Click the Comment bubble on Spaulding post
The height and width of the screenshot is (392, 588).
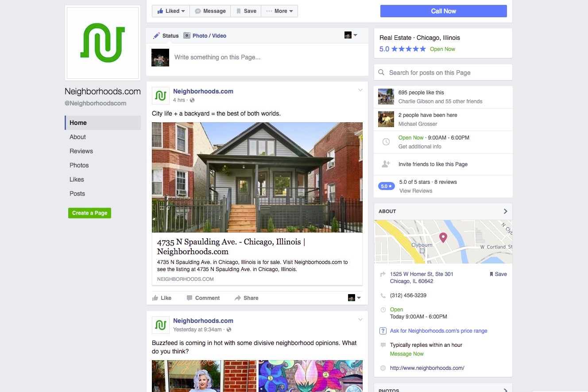point(190,298)
